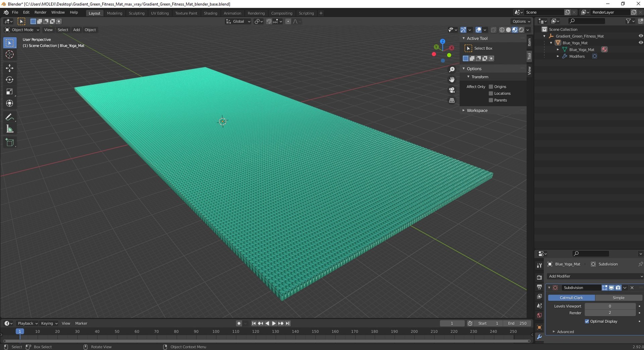Open the World properties globe tab
This screenshot has width=644, height=350.
[539, 315]
